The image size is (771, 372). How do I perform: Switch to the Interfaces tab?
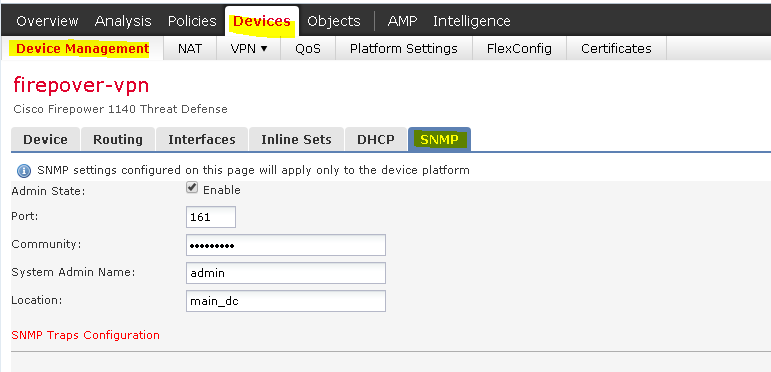pyautogui.click(x=202, y=139)
